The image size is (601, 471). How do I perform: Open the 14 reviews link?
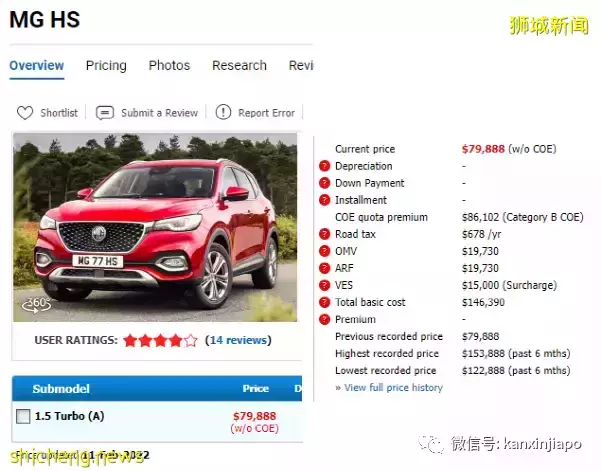(x=238, y=340)
